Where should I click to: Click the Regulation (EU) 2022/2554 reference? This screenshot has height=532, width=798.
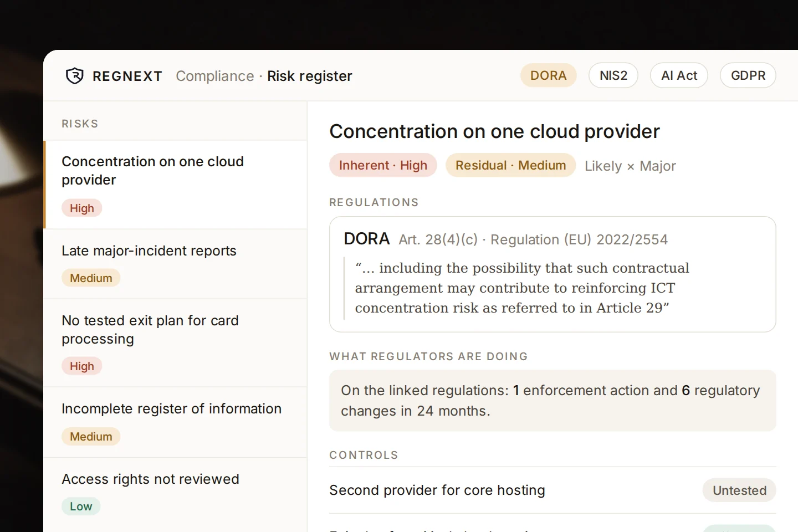579,239
